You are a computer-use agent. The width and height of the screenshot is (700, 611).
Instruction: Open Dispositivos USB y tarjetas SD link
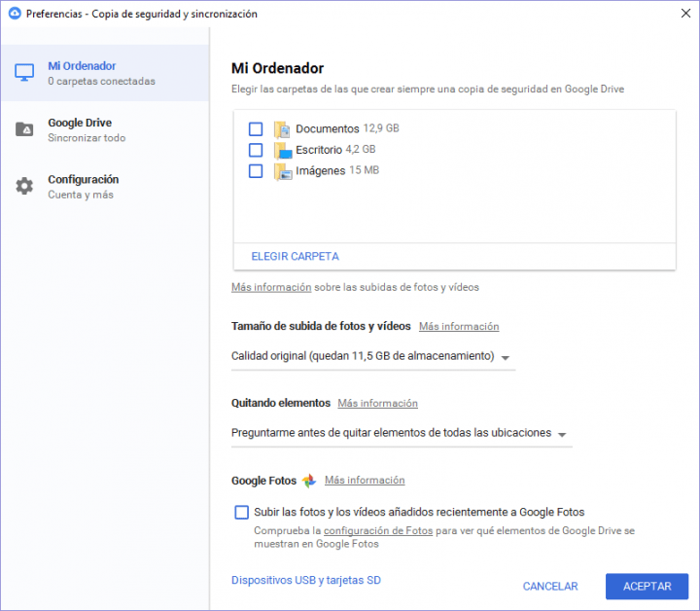[306, 580]
